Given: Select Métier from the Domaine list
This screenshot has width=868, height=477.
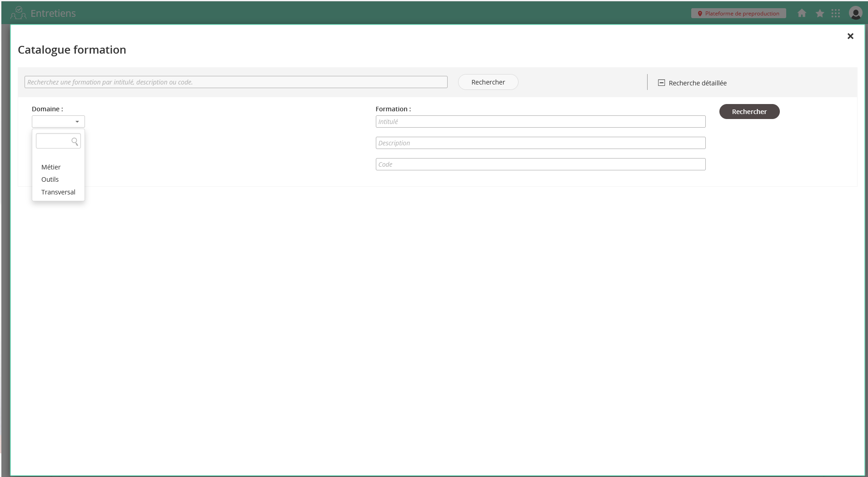Looking at the screenshot, I should (51, 167).
